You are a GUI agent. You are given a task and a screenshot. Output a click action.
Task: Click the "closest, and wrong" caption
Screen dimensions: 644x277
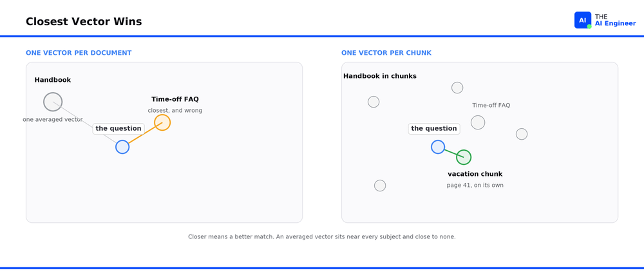(x=175, y=111)
